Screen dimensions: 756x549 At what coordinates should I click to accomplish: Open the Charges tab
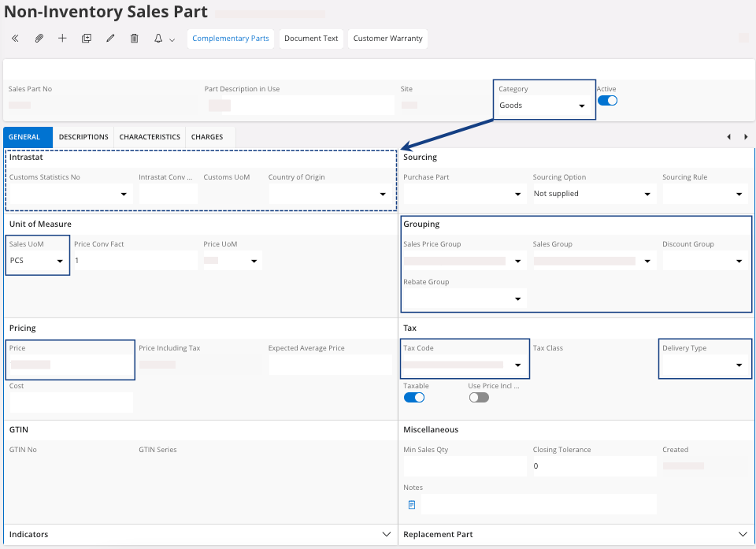click(207, 137)
